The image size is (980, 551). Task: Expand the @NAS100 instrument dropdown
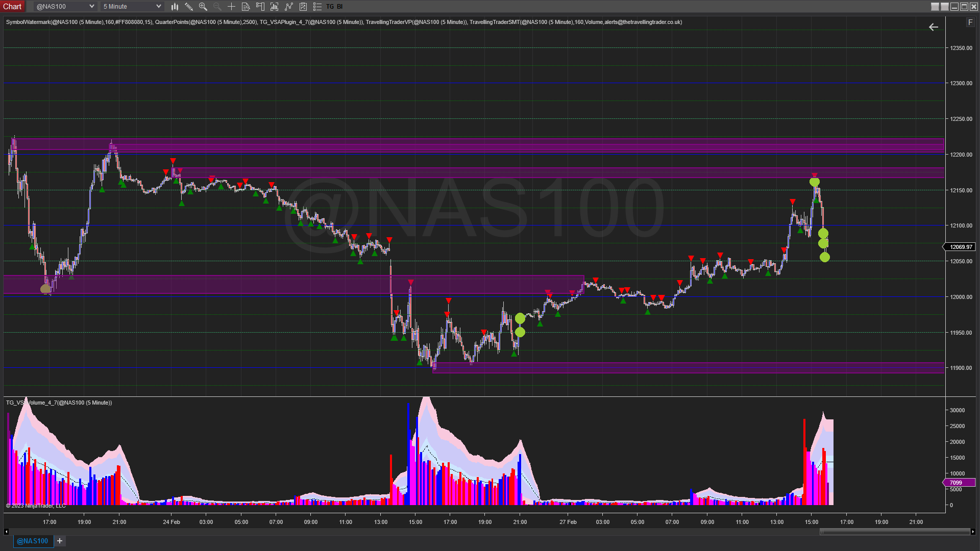(91, 7)
